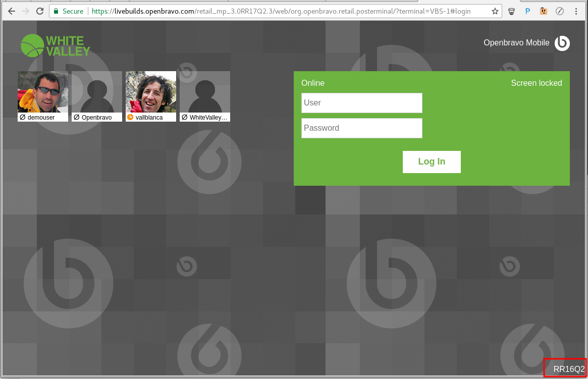Click the White Valley logo
This screenshot has width=588, height=379.
pos(56,45)
